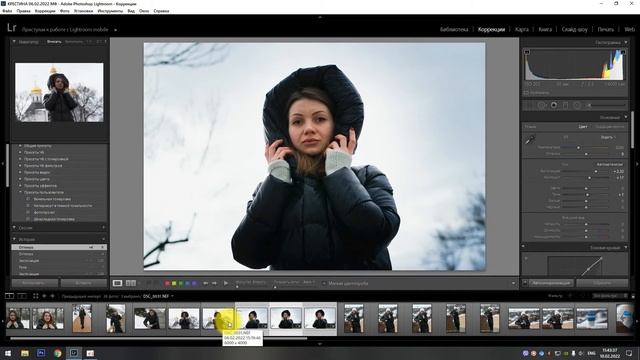
Task: Select the spot removal tool icon
Action: pos(541,105)
